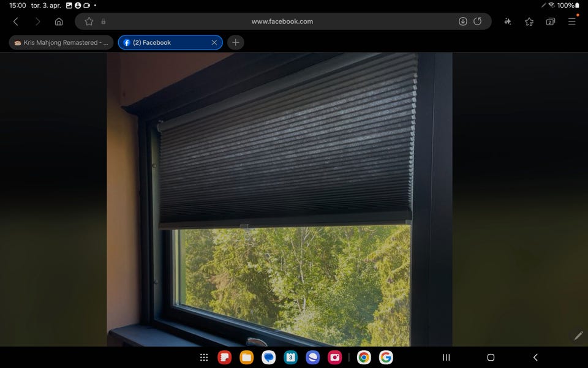Launch the pink Camera app
Viewport: 588px width, 368px height.
coord(334,358)
